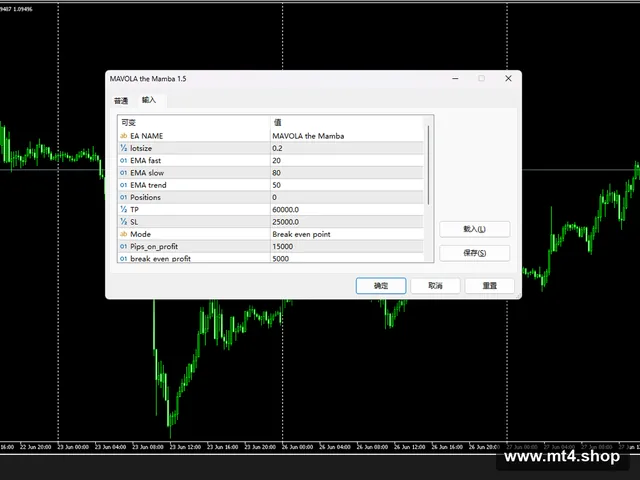Viewport: 640px width, 480px height.
Task: Select the Positions variable name
Action: click(145, 197)
